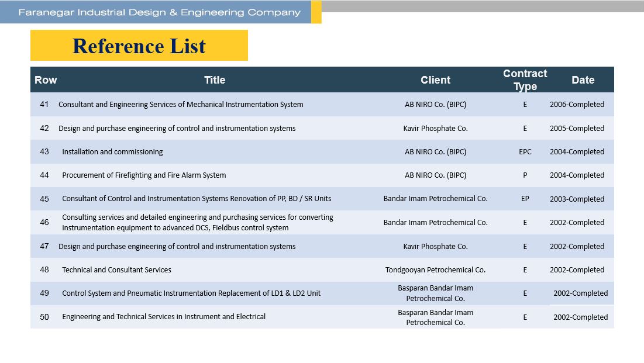Select the contract type "E" in row 41
The image size is (644, 363).
(525, 104)
